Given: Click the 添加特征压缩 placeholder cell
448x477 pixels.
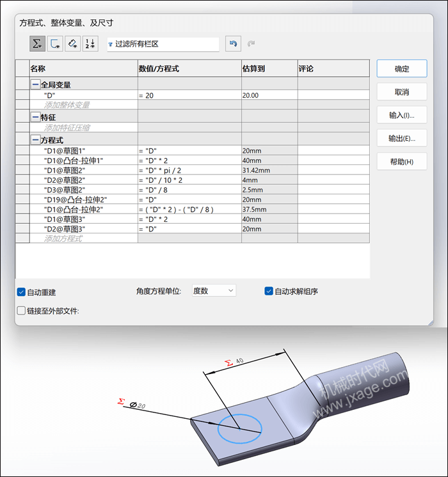Looking at the screenshot, I should [84, 127].
